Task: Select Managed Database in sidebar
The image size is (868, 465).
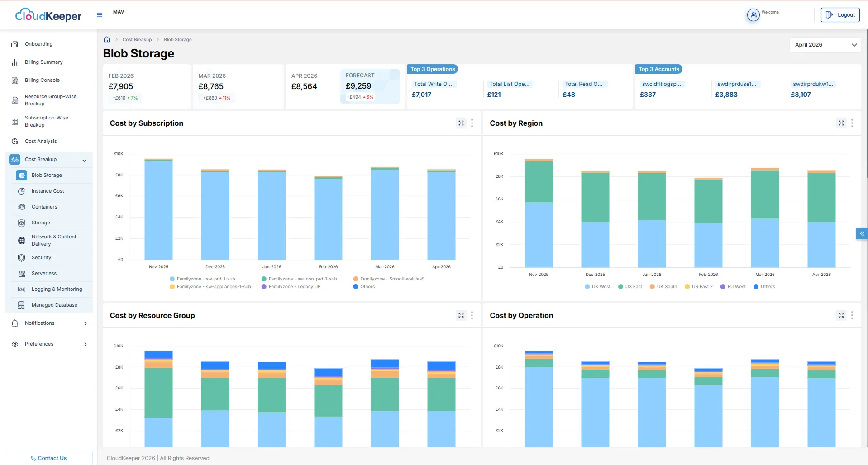Action: point(54,305)
